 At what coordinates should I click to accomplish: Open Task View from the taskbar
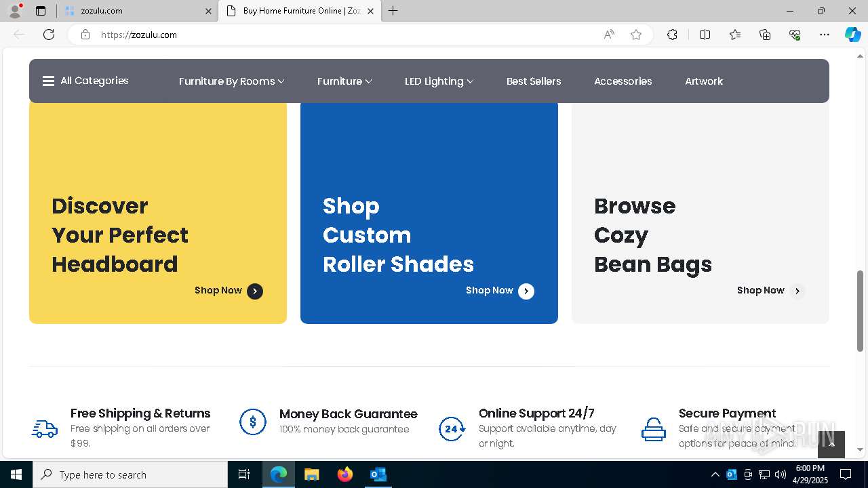244,474
